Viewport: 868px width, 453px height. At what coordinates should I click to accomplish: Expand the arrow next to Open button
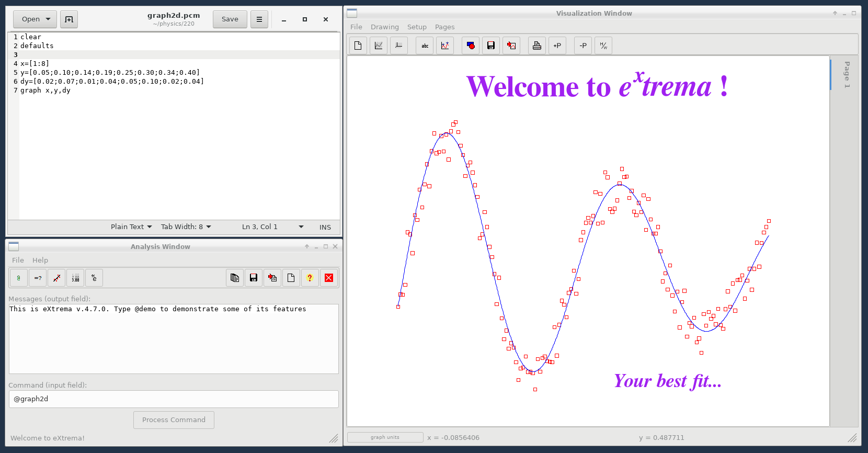click(x=48, y=19)
